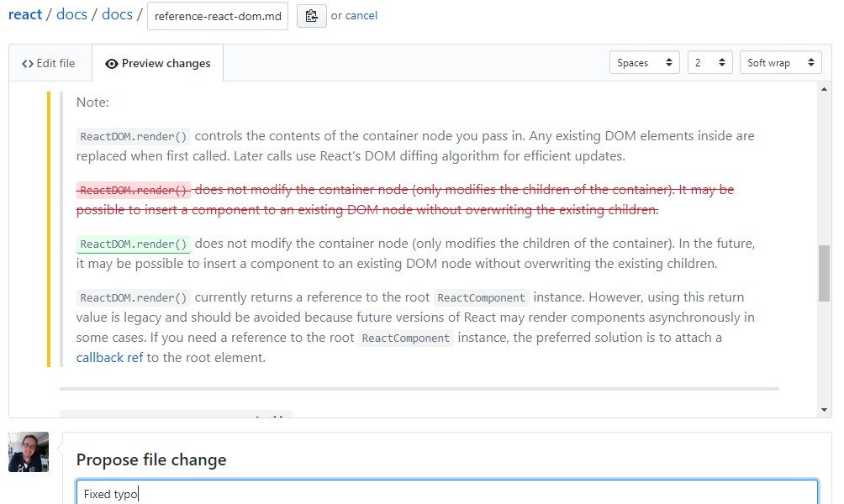Click the user avatar photo
The height and width of the screenshot is (504, 844).
click(x=29, y=452)
